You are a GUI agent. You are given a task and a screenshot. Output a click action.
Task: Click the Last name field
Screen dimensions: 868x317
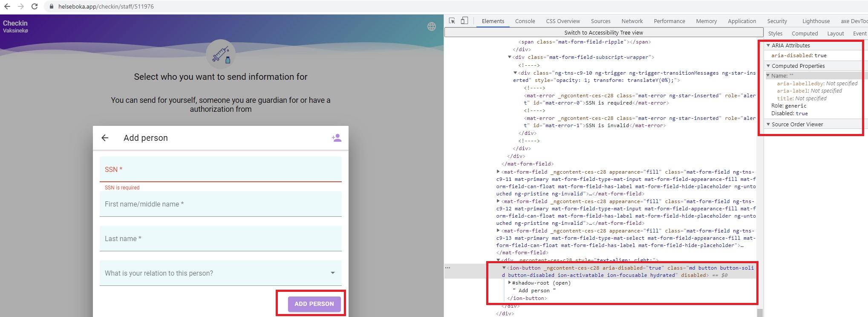pos(221,238)
